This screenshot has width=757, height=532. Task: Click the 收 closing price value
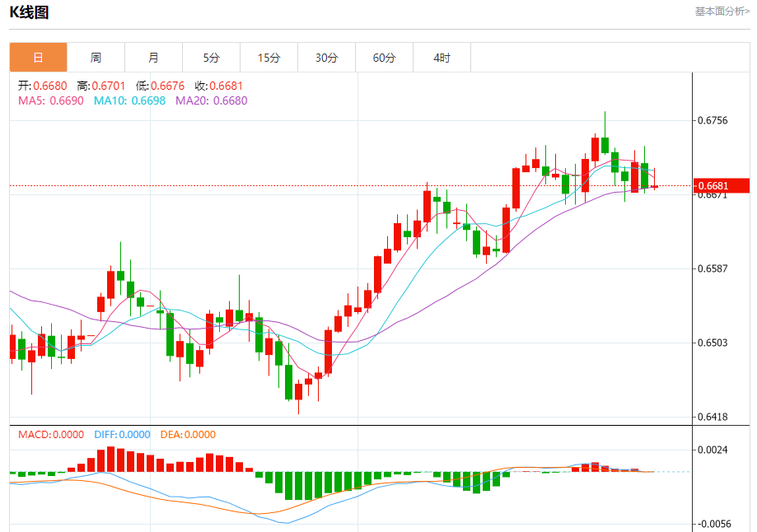(219, 86)
